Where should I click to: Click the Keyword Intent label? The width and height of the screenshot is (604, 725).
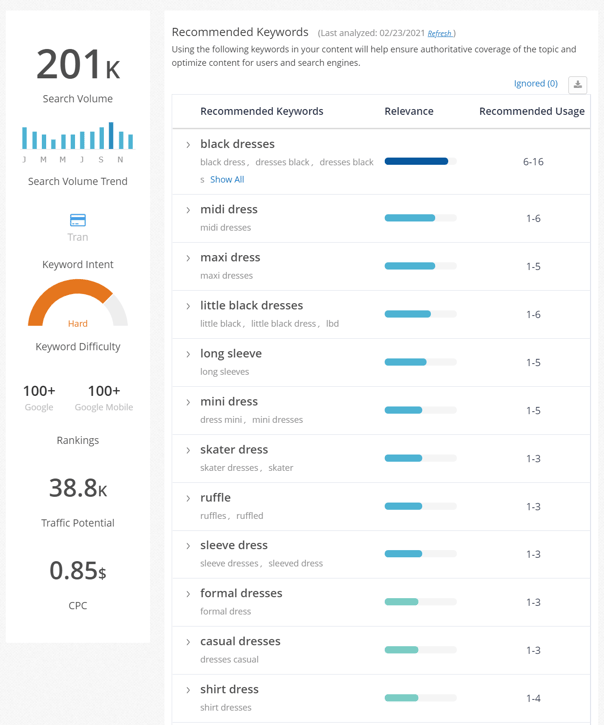(x=78, y=265)
